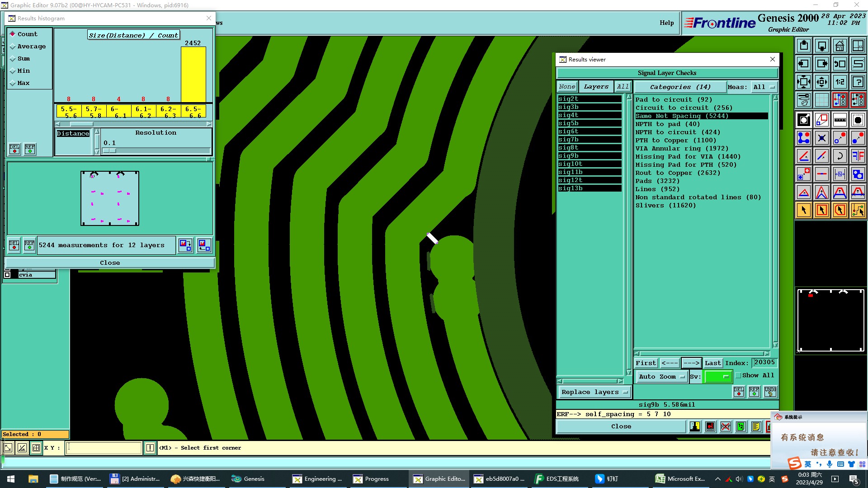Click the polygon select arrow tool
Viewport: 868px width, 488px height.
point(840,210)
